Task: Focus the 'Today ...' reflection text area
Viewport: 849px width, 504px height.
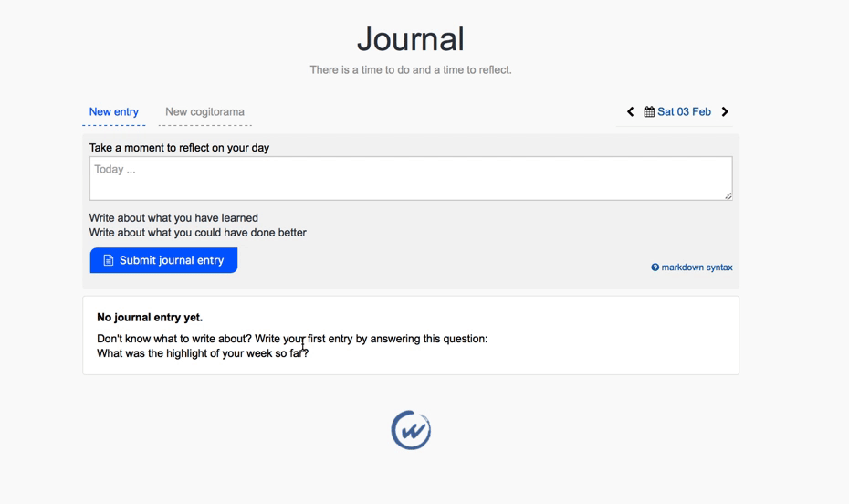Action: [411, 179]
